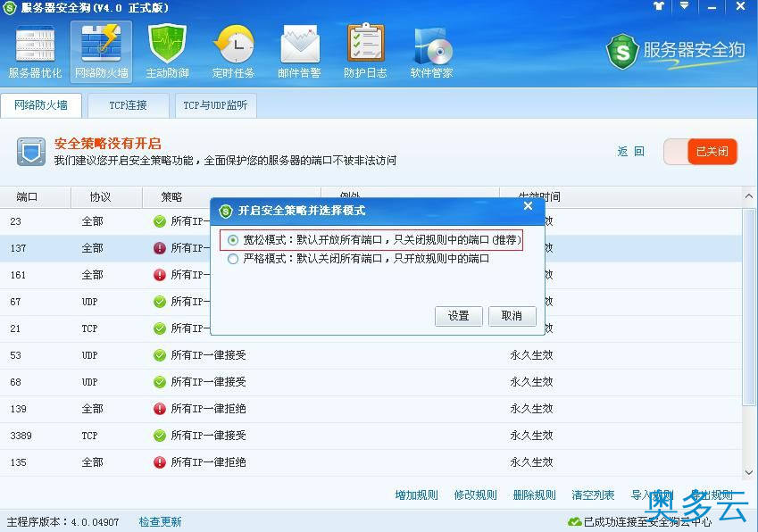Click the shield icon beside 安全策略没有开启
This screenshot has height=532, width=758.
pos(31,152)
